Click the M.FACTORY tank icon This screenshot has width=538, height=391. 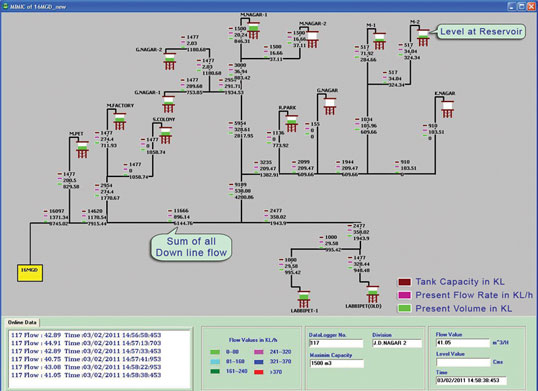coord(120,121)
